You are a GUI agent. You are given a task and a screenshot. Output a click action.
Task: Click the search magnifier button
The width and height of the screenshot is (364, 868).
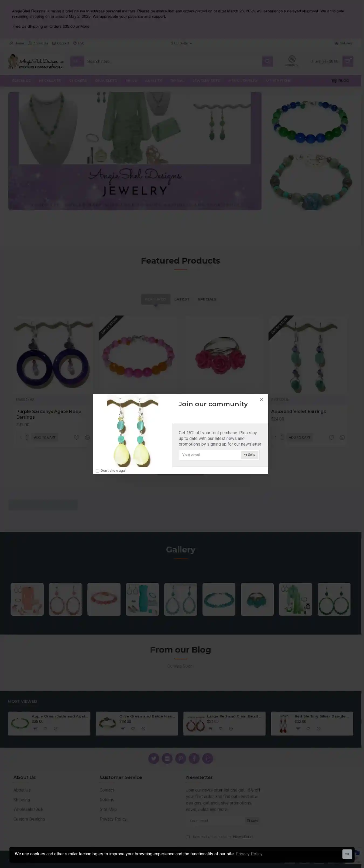pyautogui.click(x=267, y=61)
